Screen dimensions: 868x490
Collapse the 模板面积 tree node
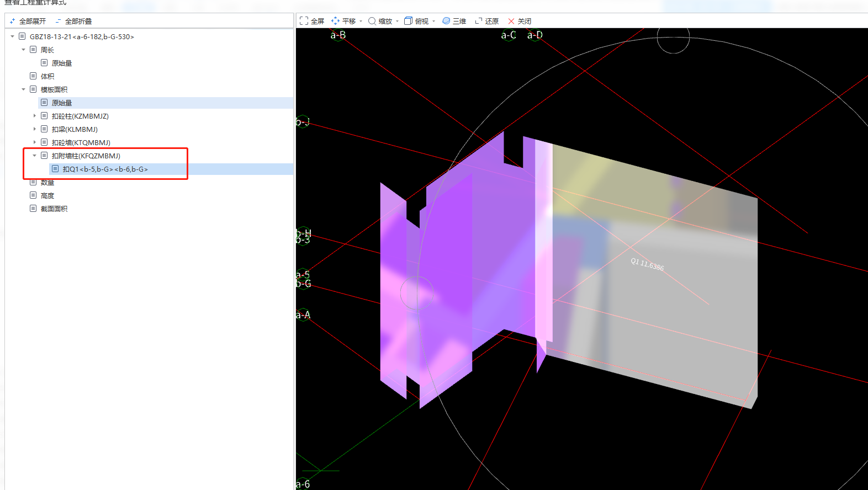pyautogui.click(x=23, y=89)
